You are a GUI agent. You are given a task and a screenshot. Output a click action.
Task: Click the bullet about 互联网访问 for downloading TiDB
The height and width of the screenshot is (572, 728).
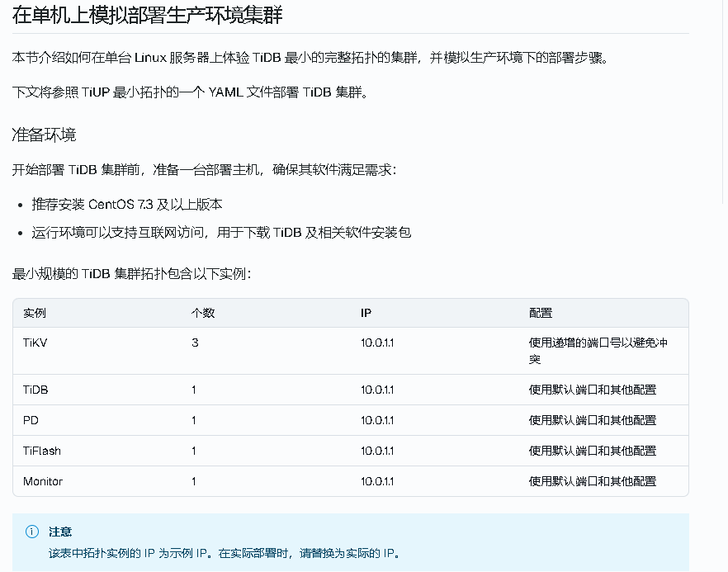pyautogui.click(x=221, y=232)
